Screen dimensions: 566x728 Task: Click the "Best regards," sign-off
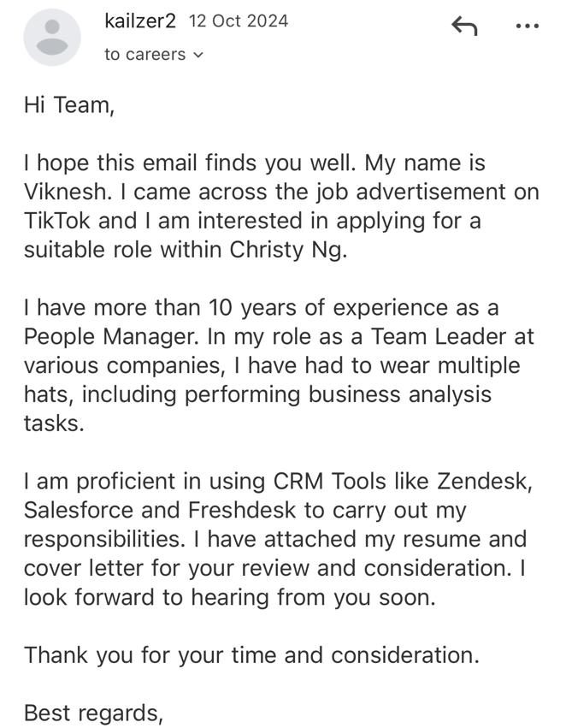[x=93, y=713]
